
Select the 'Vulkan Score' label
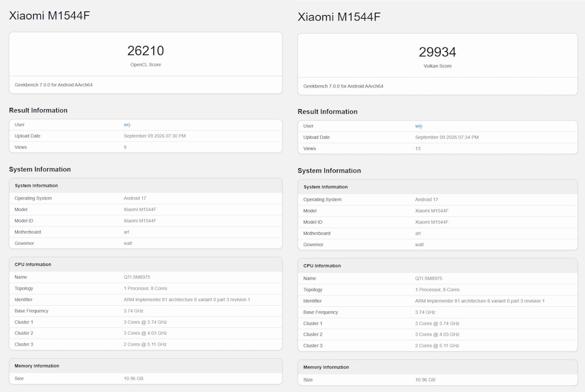click(x=437, y=66)
